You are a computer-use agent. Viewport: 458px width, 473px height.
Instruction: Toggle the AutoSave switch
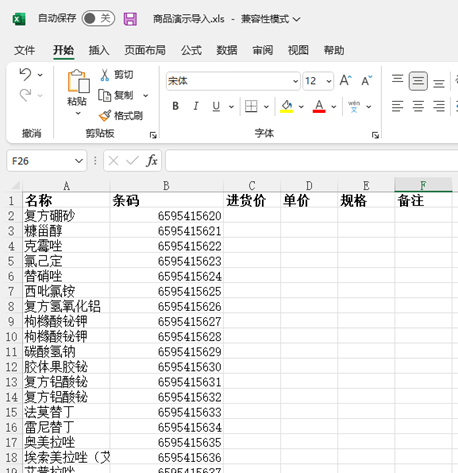click(x=98, y=18)
